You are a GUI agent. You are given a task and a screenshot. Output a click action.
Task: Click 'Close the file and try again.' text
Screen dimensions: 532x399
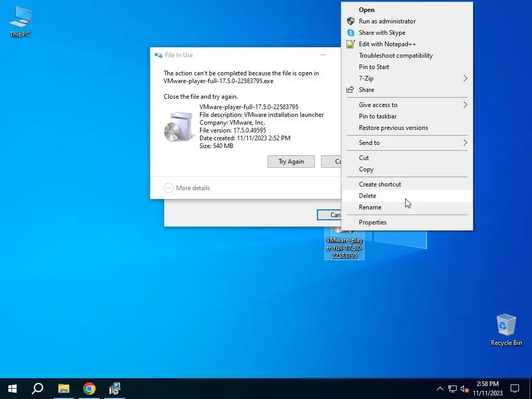point(201,96)
